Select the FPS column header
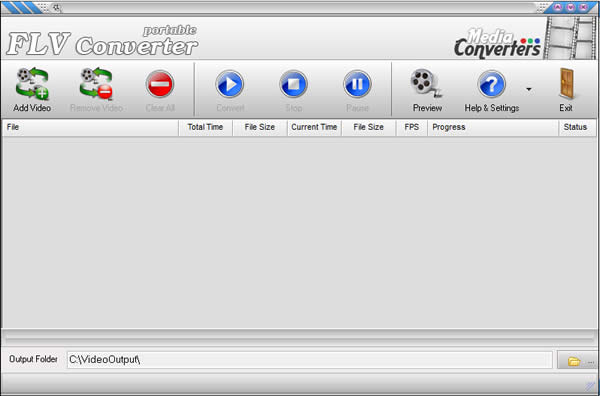 point(412,127)
